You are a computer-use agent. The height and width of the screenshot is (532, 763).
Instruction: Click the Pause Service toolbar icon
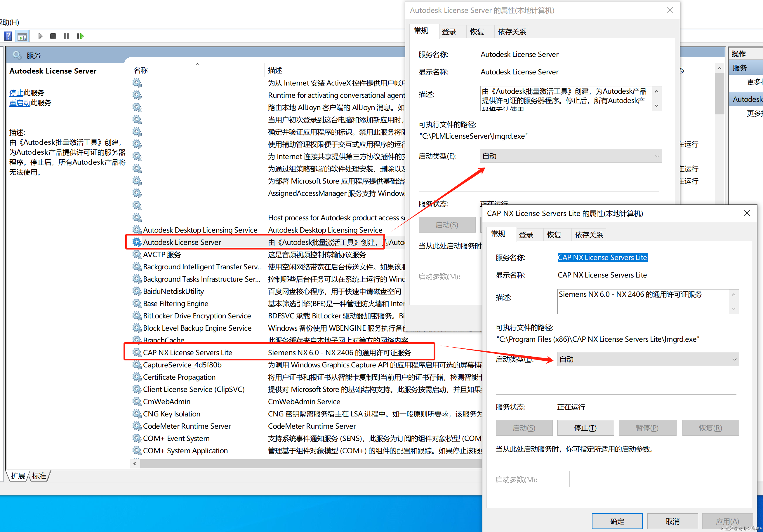(x=67, y=36)
